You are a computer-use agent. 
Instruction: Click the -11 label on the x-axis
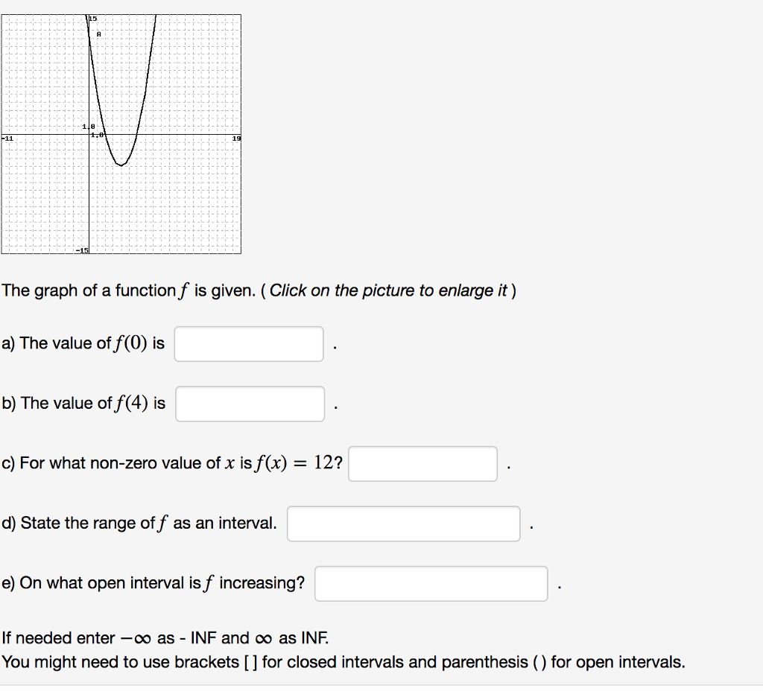[x=7, y=139]
